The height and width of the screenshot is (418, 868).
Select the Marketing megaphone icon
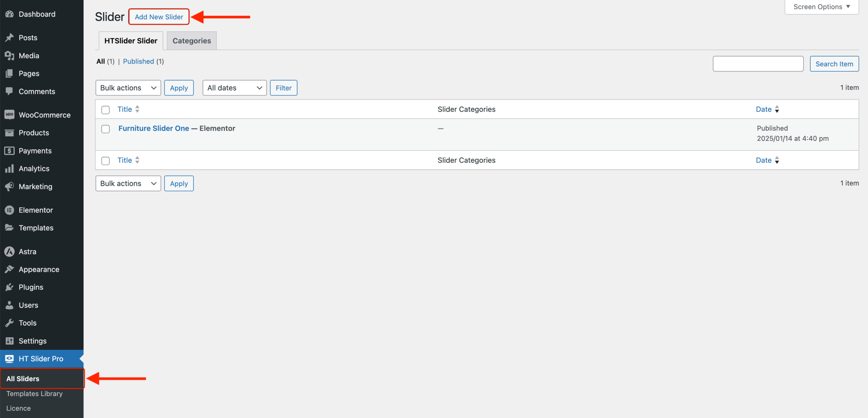click(9, 186)
